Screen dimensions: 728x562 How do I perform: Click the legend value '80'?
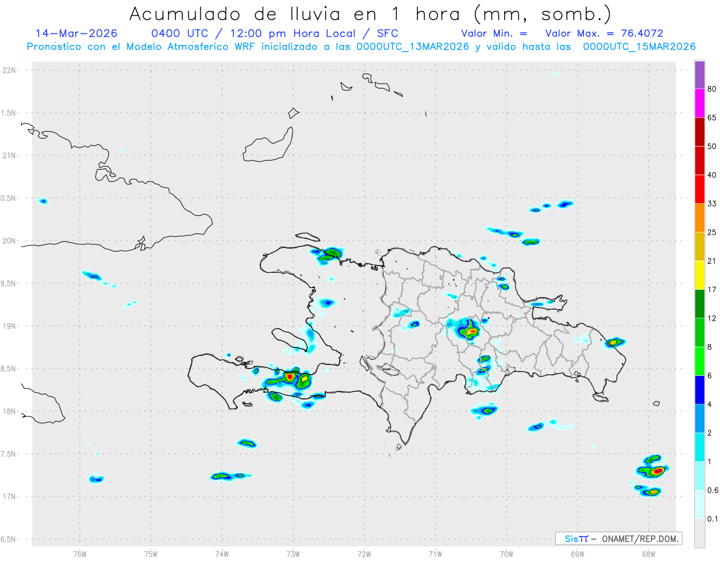tap(712, 89)
